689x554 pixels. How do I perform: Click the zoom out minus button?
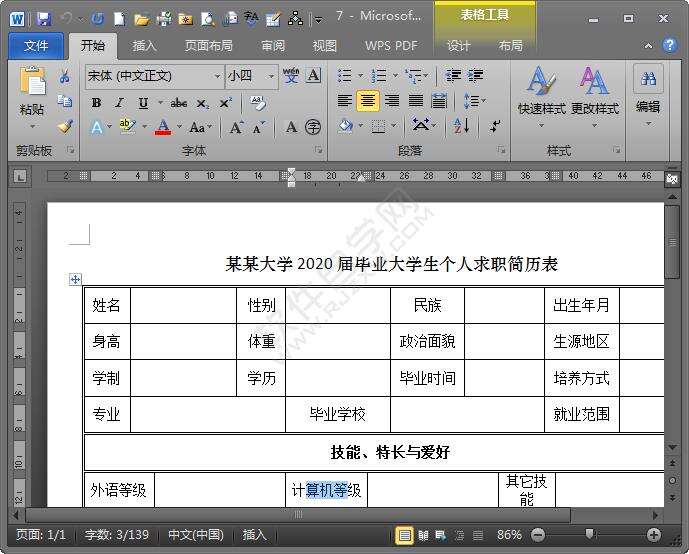(x=538, y=535)
